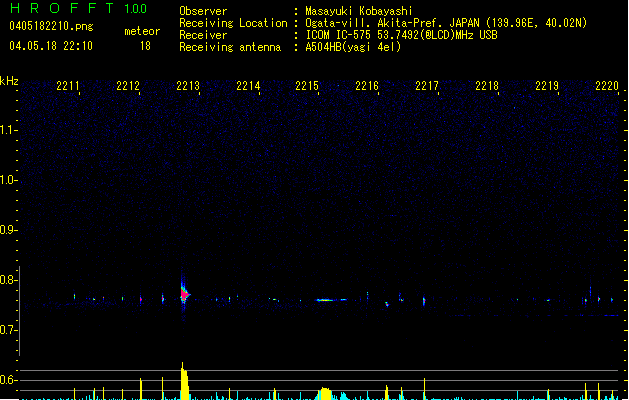Click the 0.8 kHz axis label
629x400 pixels.
(x=8, y=280)
